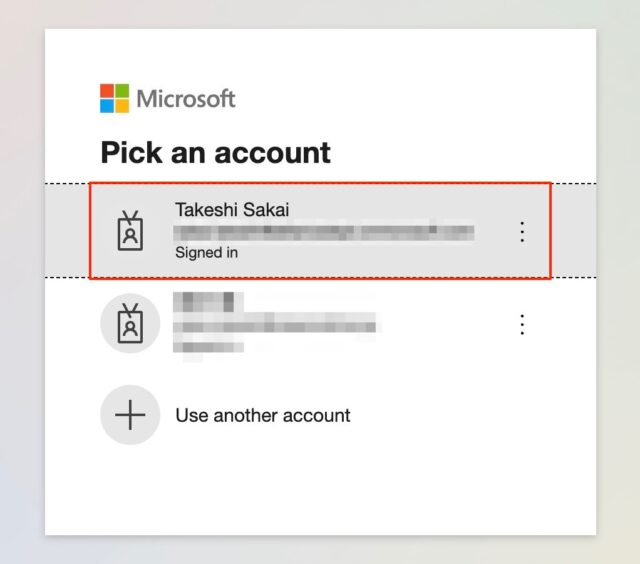Choose Use another account

pos(262,415)
